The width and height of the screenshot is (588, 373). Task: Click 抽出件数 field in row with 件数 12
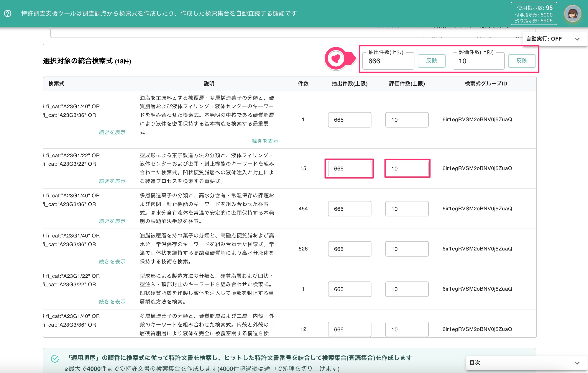(349, 329)
